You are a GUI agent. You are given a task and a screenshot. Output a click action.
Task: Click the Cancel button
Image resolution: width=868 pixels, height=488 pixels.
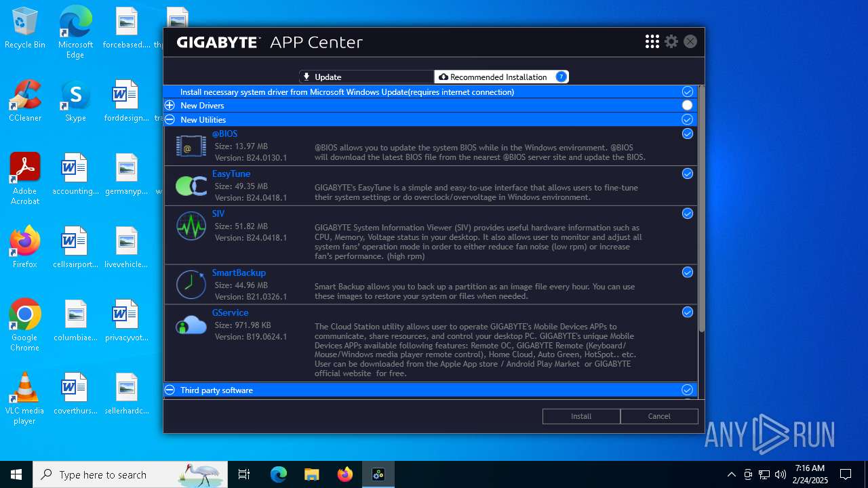[659, 416]
